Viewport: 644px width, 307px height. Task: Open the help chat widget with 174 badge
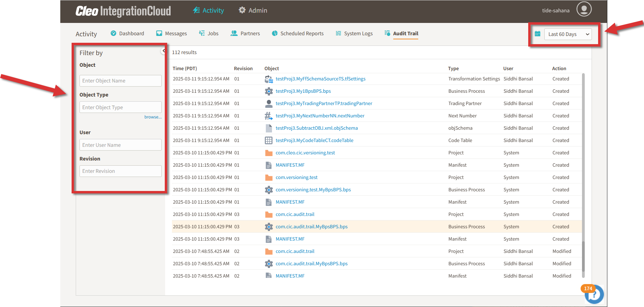pos(594,294)
